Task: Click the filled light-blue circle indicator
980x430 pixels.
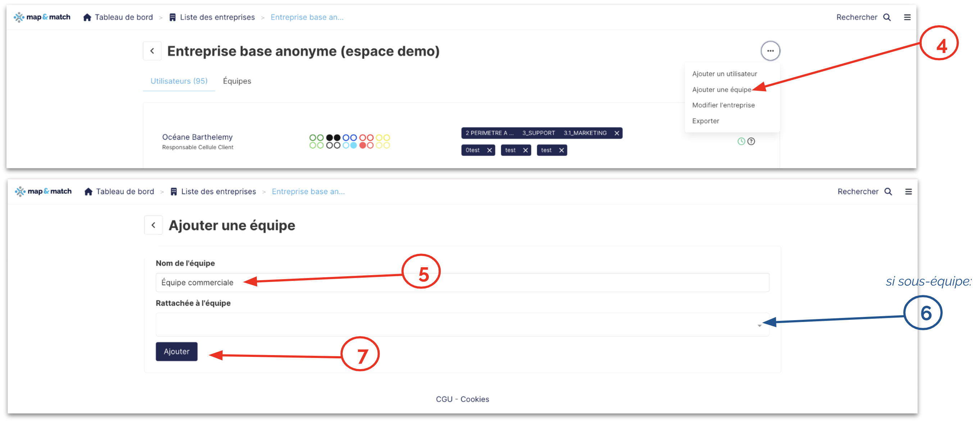Action: tap(353, 145)
